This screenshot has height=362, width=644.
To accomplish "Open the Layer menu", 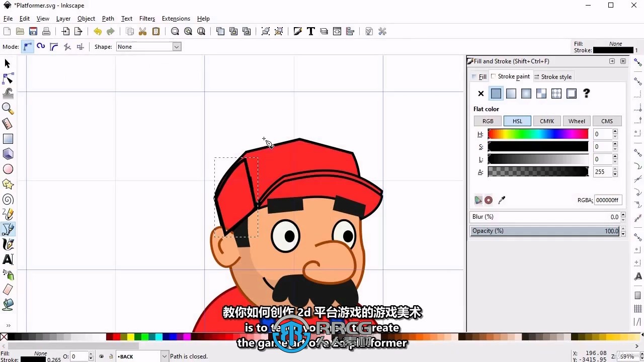I will pos(63,19).
